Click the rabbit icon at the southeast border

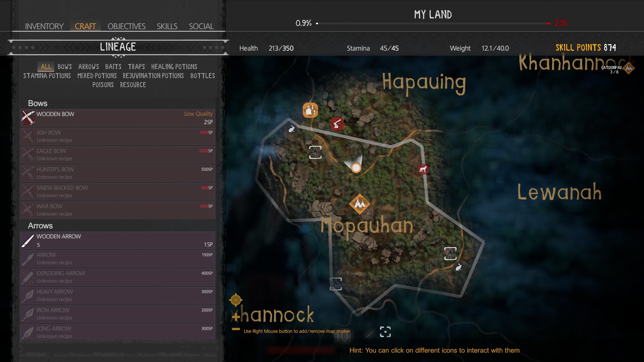(459, 267)
